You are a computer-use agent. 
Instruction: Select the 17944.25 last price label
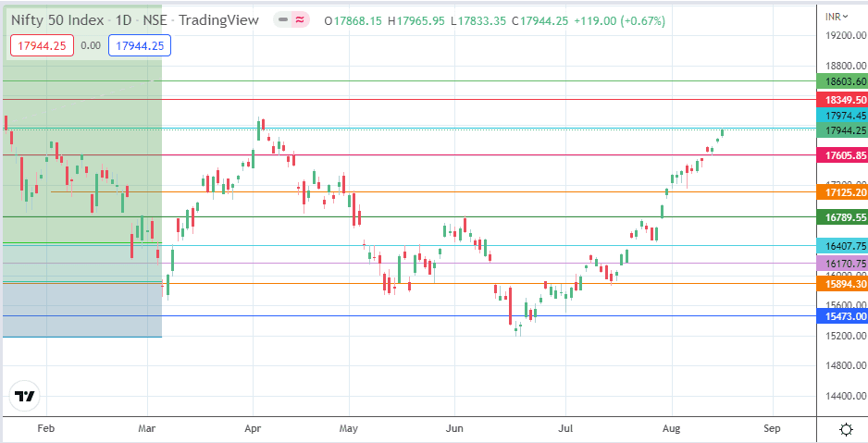click(x=842, y=130)
